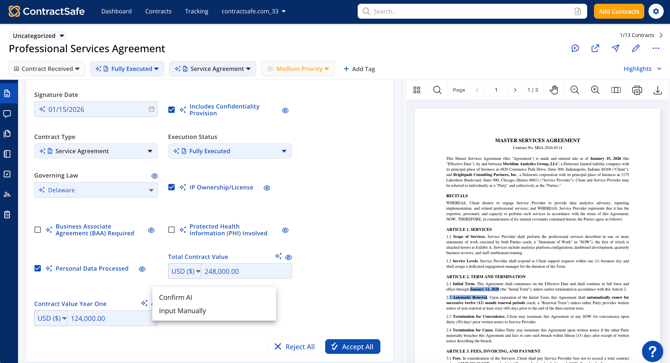
Task: Open the comments sidebar icon
Action: click(7, 114)
